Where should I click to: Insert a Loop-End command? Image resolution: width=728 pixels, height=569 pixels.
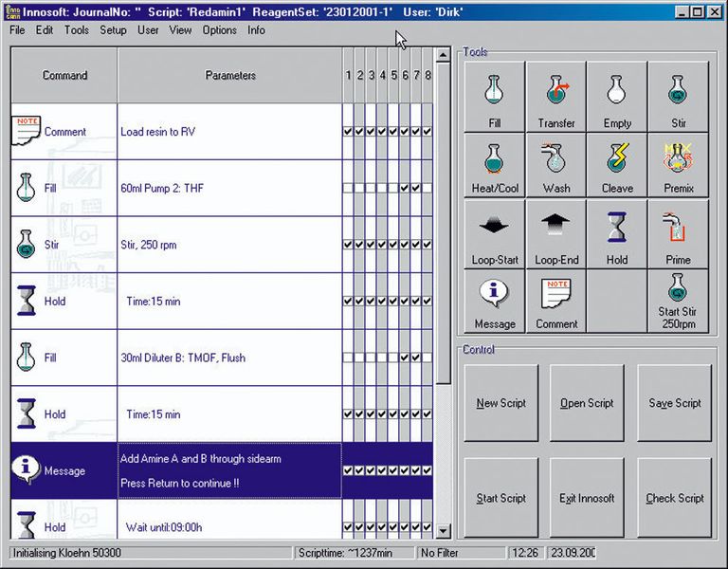[x=555, y=234]
